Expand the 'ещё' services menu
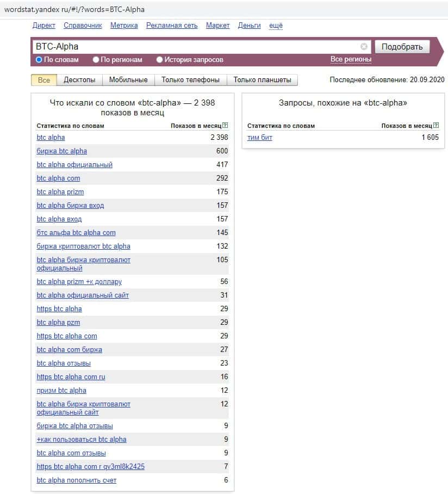448x494 pixels. click(276, 26)
